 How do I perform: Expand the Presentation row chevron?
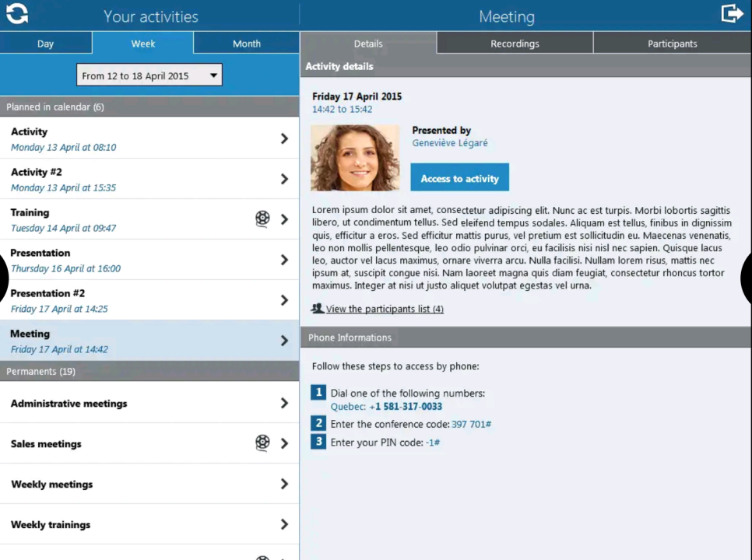point(284,260)
